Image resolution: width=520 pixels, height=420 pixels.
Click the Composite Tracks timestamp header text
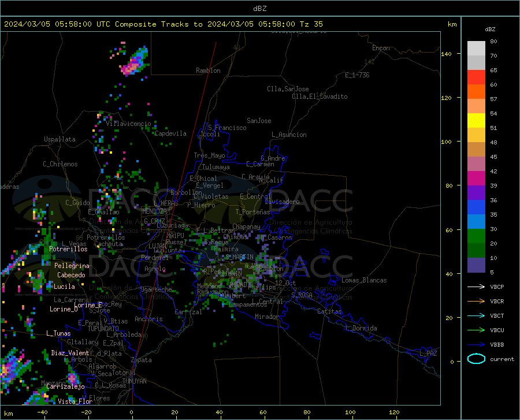tap(163, 24)
